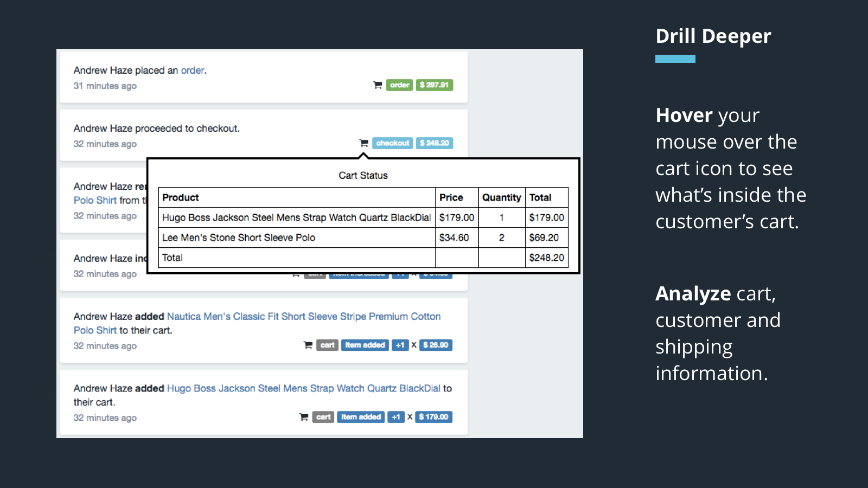Click the 'checkout' status badge

point(393,143)
